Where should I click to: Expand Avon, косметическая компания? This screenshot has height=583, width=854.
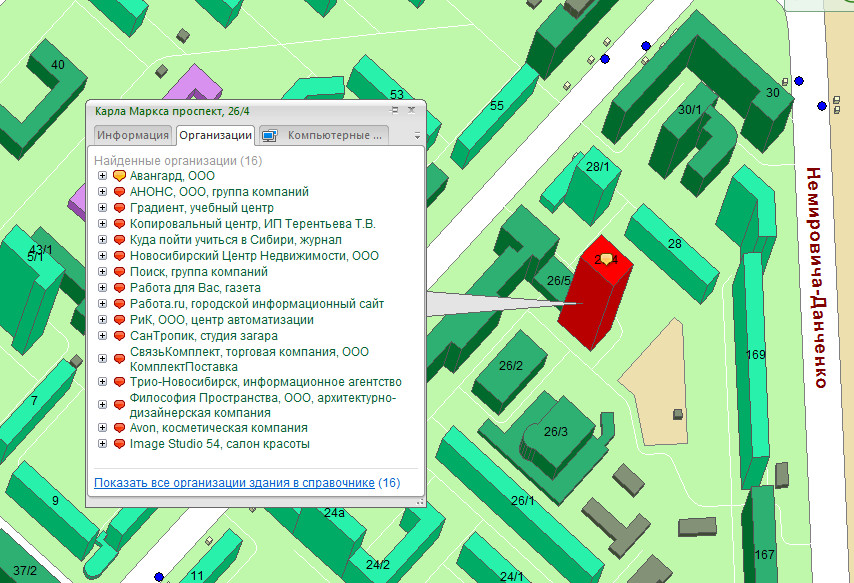point(102,428)
